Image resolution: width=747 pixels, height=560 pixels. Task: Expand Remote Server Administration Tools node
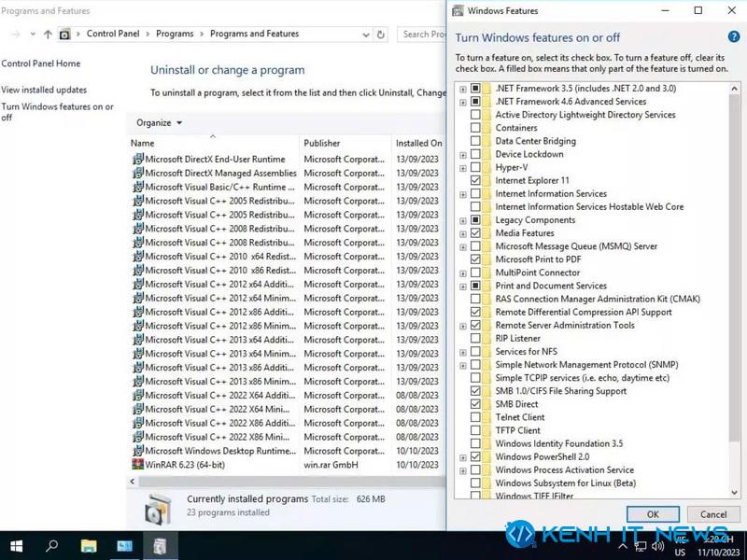(462, 326)
